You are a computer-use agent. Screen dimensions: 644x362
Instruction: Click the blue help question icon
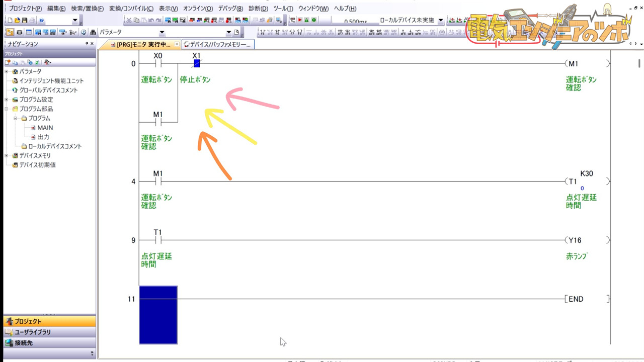click(41, 21)
